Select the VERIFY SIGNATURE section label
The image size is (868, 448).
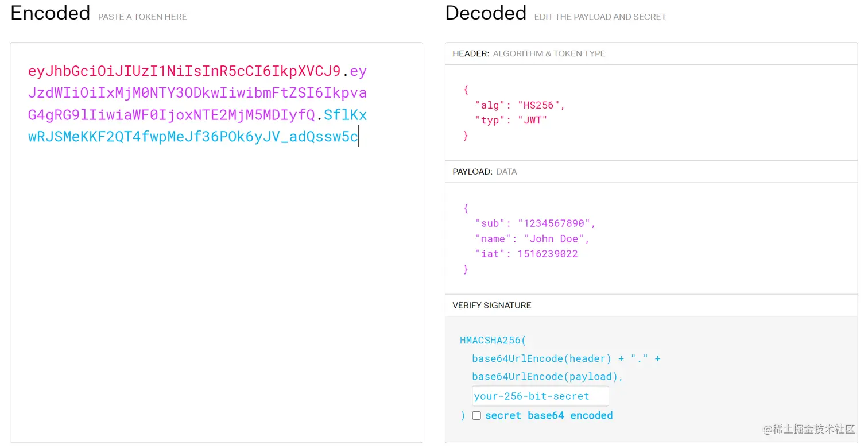491,306
